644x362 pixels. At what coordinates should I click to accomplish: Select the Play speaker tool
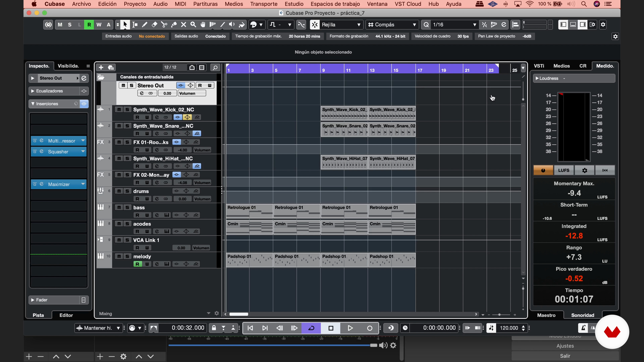[x=232, y=24]
